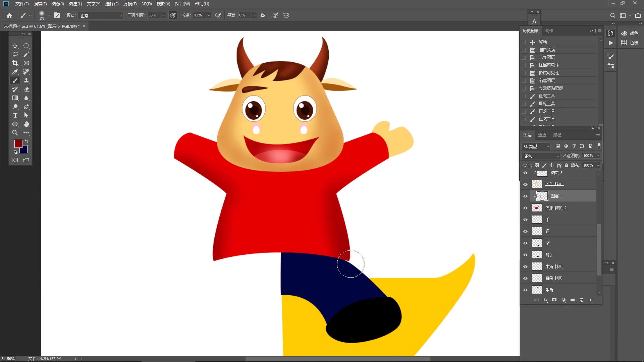This screenshot has width=644, height=362.
Task: Select the Path Selection tool
Action: point(26,115)
